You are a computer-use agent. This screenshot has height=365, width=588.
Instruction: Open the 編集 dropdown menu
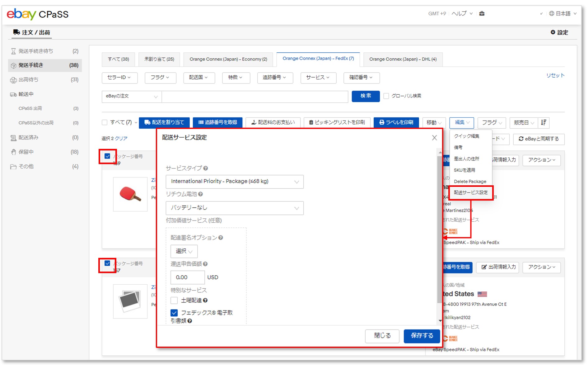[x=462, y=122]
